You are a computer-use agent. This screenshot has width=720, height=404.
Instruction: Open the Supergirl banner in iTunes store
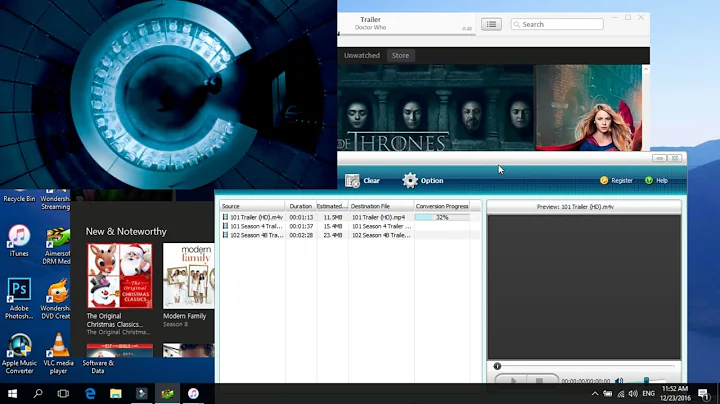588,108
